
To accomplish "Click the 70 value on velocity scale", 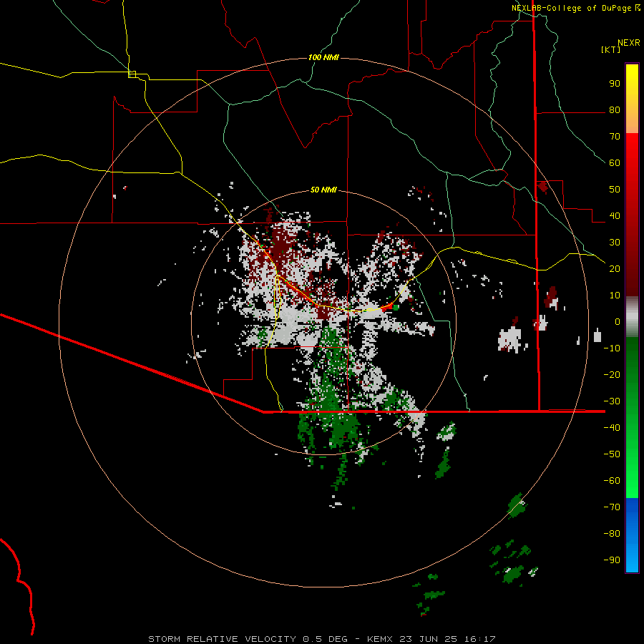I will [x=615, y=137].
